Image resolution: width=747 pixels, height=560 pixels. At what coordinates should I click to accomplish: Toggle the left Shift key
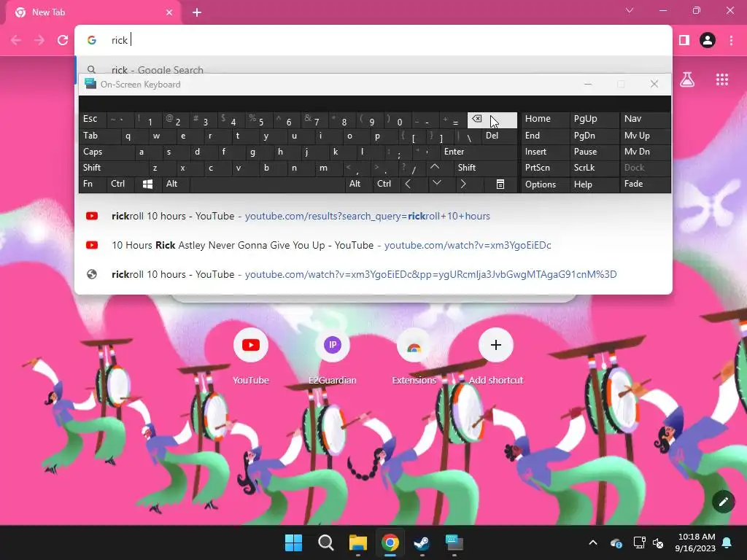point(113,168)
